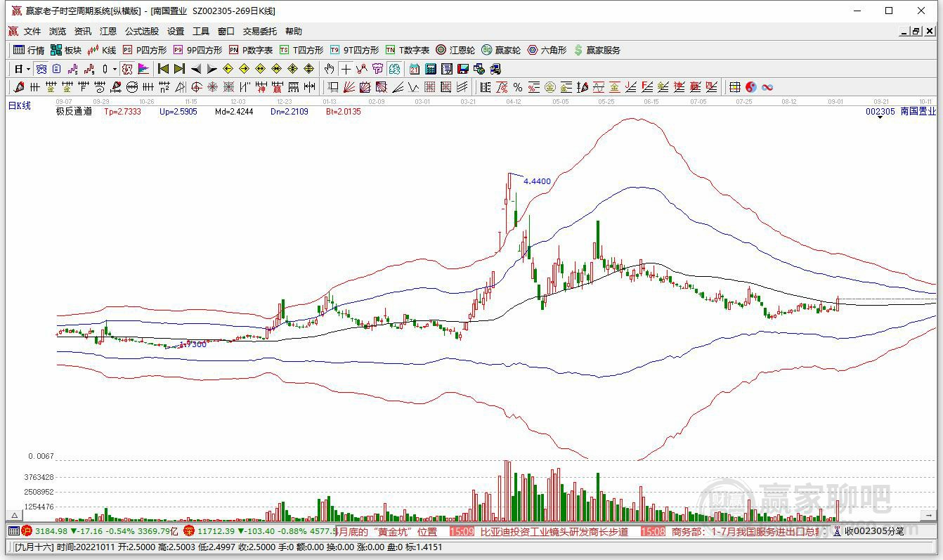Open the T四方形 tool
This screenshot has width=943, height=560.
[x=301, y=50]
